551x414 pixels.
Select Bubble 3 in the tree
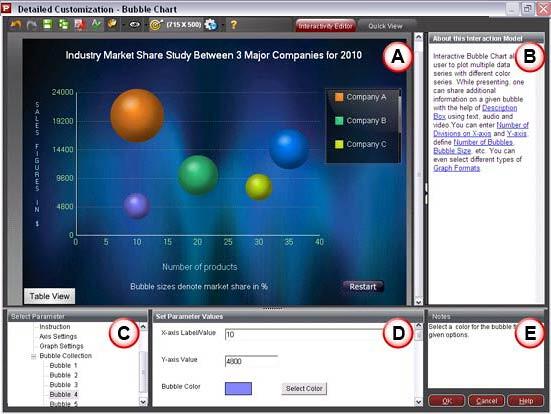(64, 385)
